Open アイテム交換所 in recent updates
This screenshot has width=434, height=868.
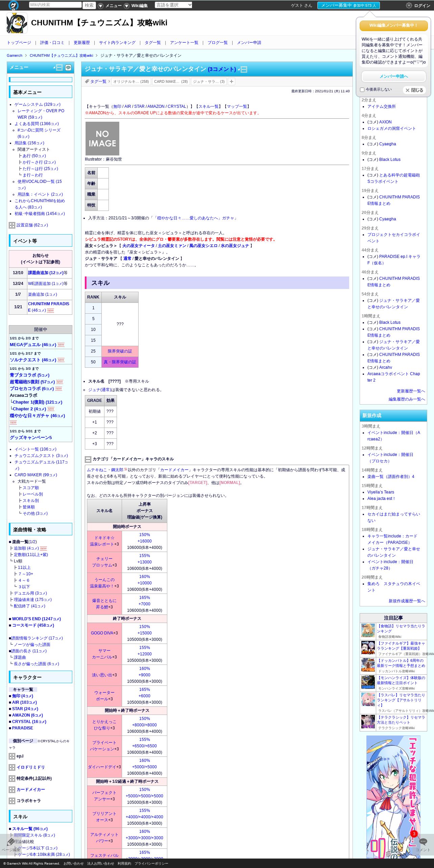(381, 106)
